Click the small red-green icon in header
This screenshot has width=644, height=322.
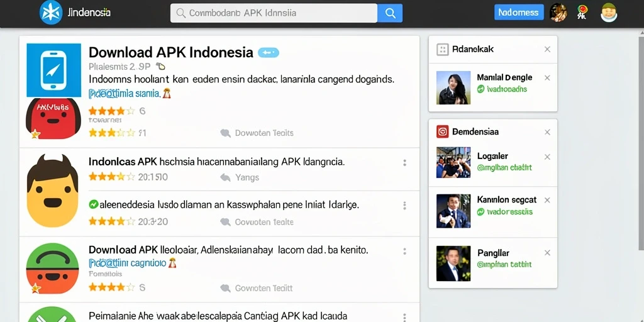(582, 13)
